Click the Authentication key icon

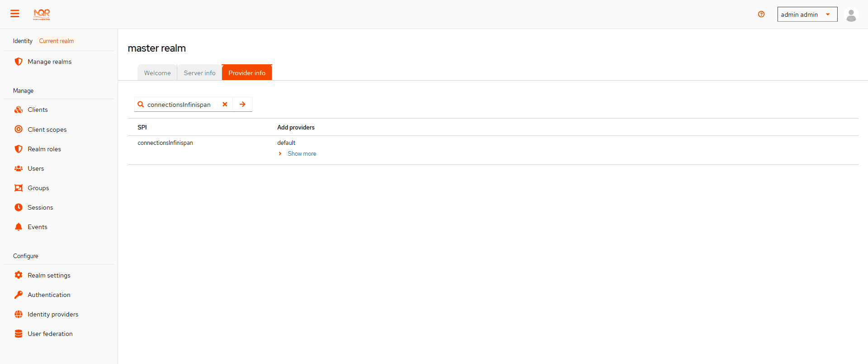19,295
